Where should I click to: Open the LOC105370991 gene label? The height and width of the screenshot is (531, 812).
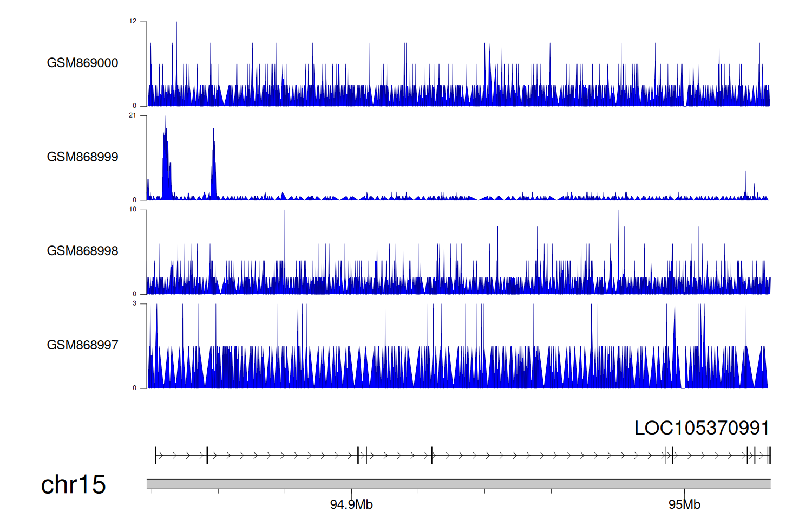coord(702,428)
